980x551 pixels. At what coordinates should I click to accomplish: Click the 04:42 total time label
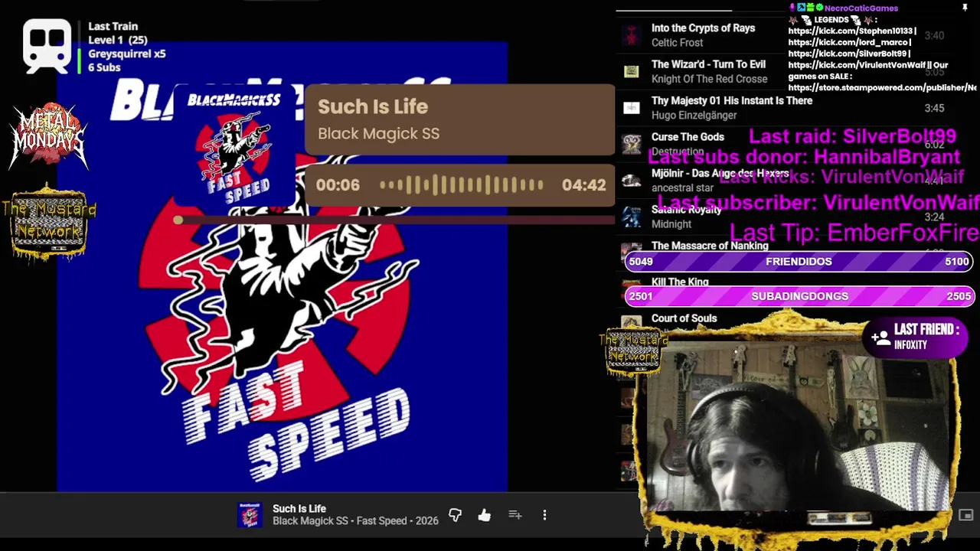click(x=583, y=185)
